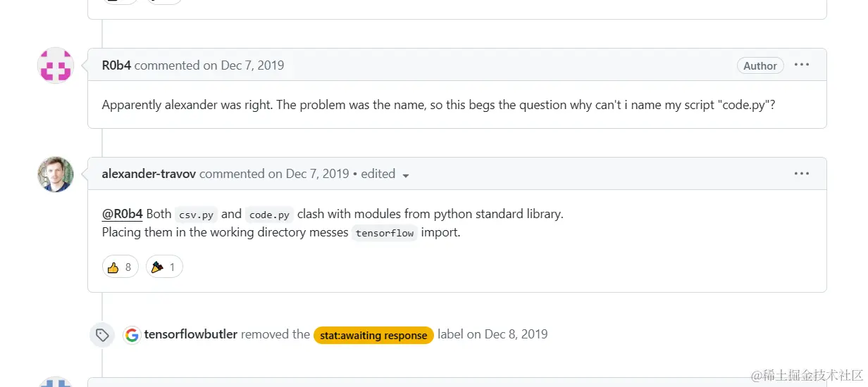Select the stat:awaiting response yellow label
The image size is (868, 387).
(373, 336)
